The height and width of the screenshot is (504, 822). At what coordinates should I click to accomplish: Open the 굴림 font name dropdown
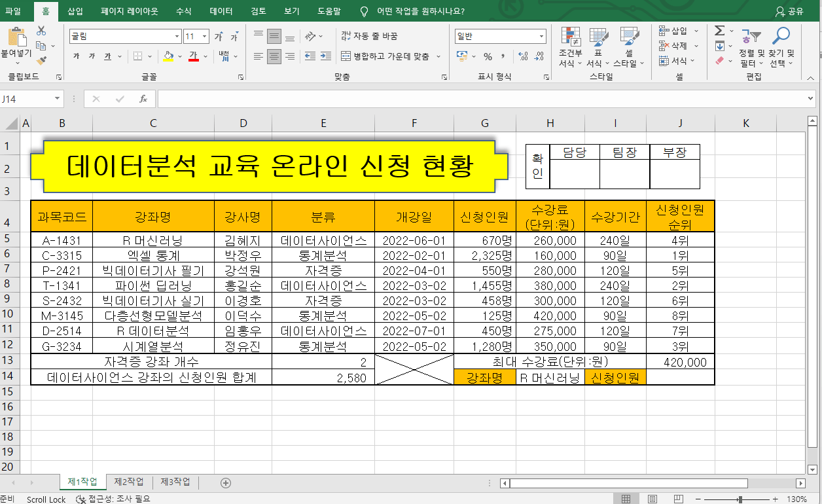[x=177, y=37]
